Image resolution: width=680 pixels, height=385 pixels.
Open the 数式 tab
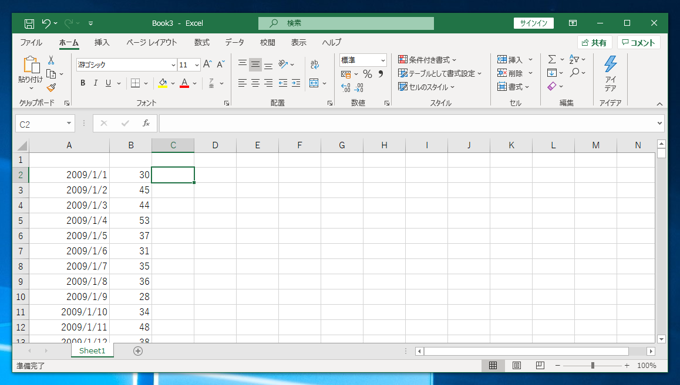(202, 42)
